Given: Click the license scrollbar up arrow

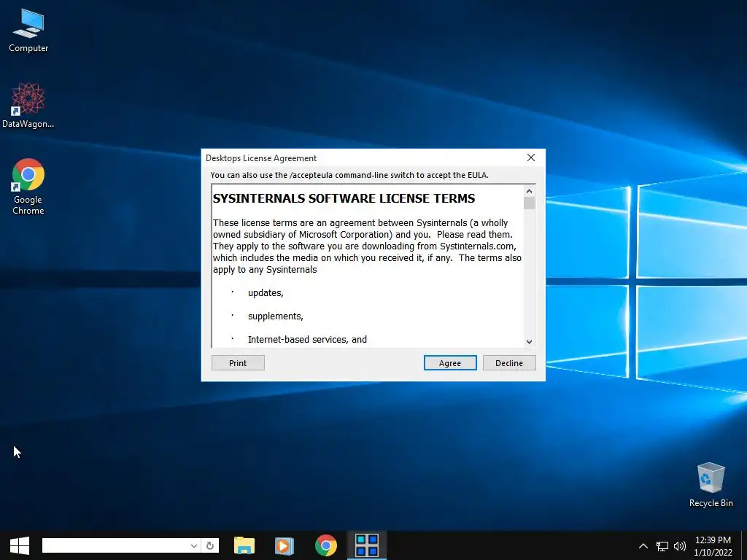Looking at the screenshot, I should click(x=529, y=191).
